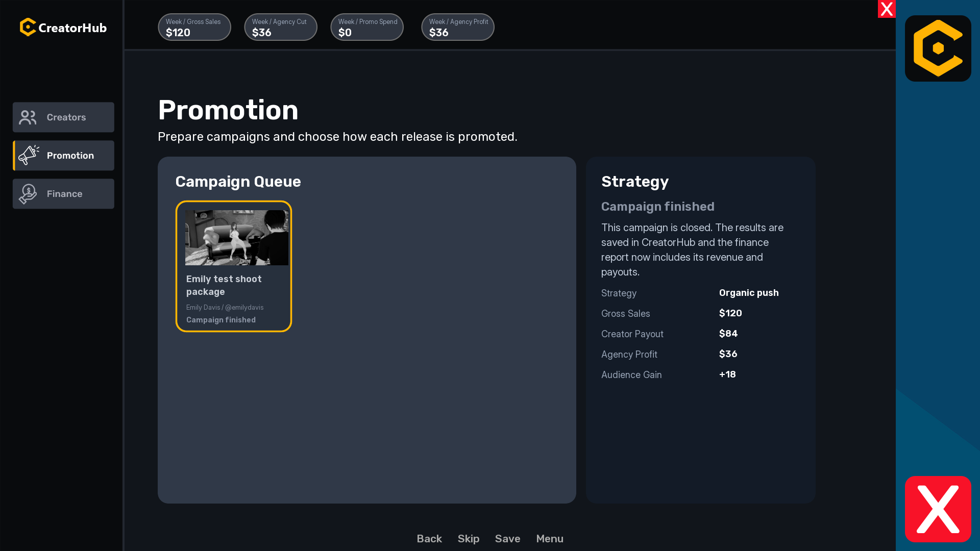Image resolution: width=980 pixels, height=551 pixels.
Task: Click the Strategy panel heading
Action: tap(635, 182)
